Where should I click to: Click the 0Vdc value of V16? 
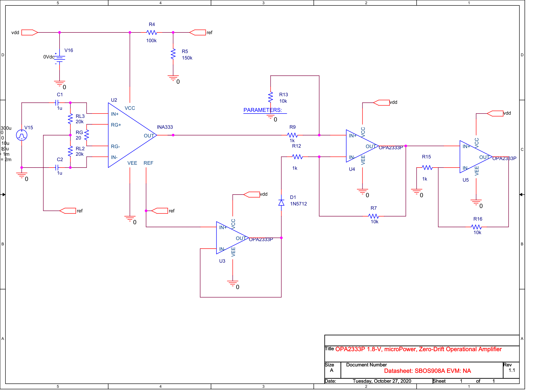49,57
